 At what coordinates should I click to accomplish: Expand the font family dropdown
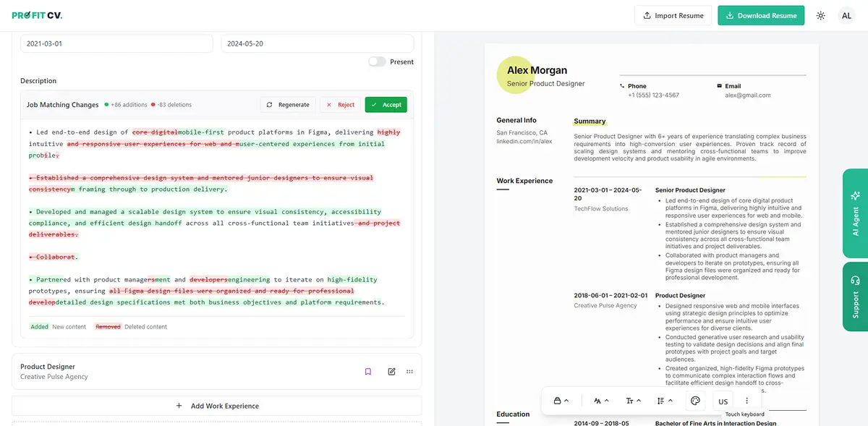601,401
